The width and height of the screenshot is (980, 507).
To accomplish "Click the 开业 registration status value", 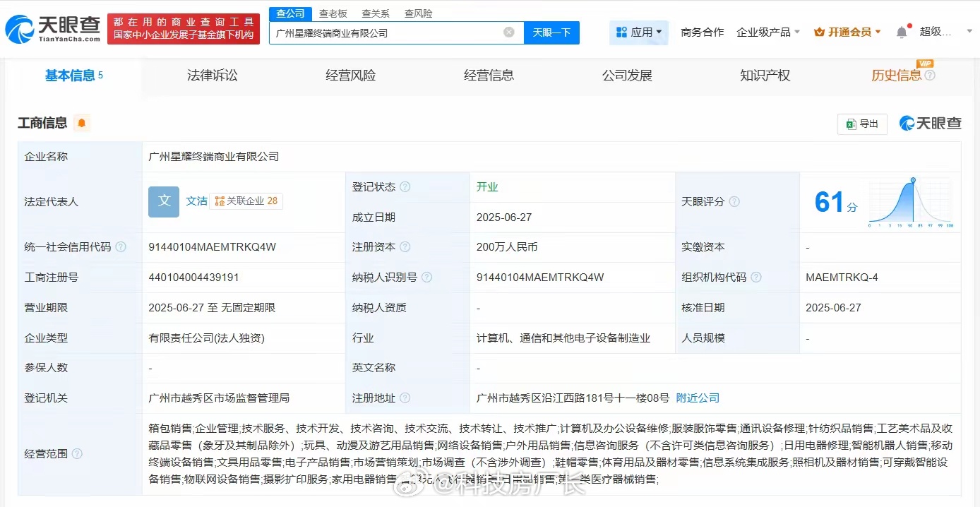I will coord(487,187).
